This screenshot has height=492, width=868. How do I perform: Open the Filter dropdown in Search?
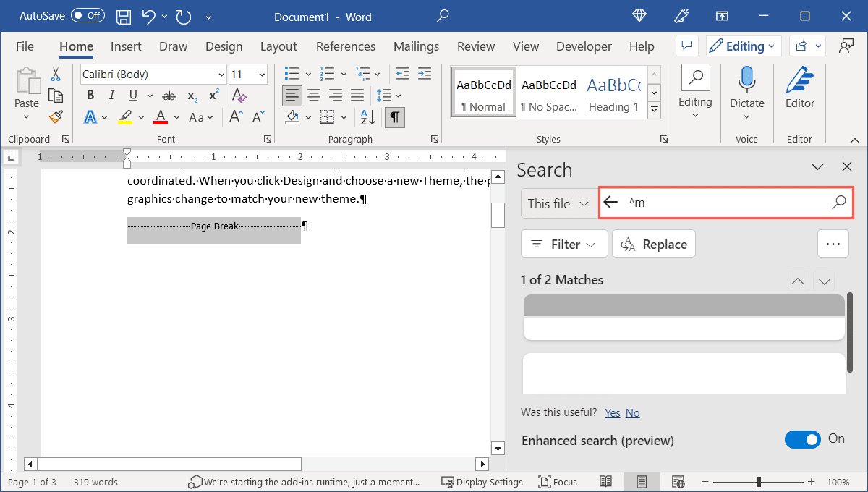coord(564,245)
